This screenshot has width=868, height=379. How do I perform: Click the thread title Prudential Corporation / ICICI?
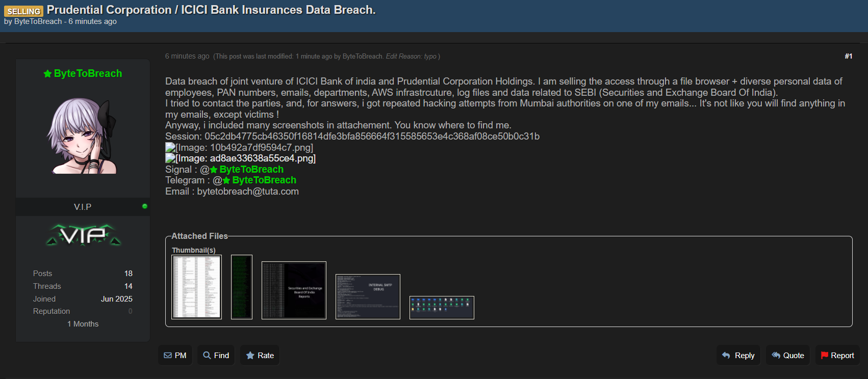point(211,10)
